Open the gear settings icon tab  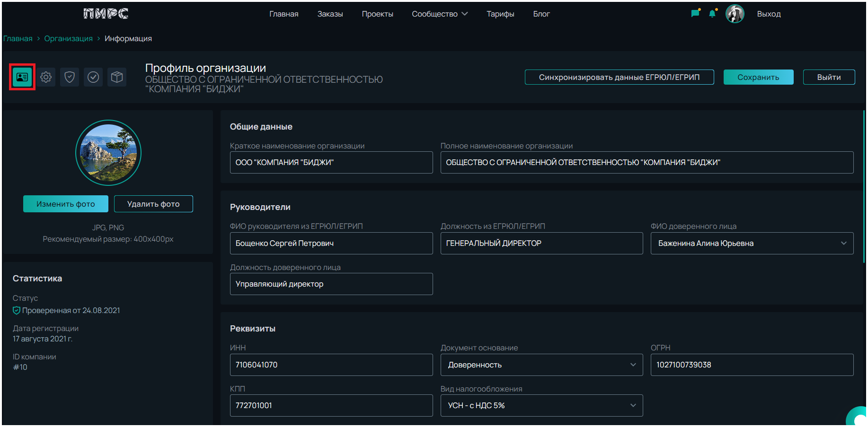46,77
